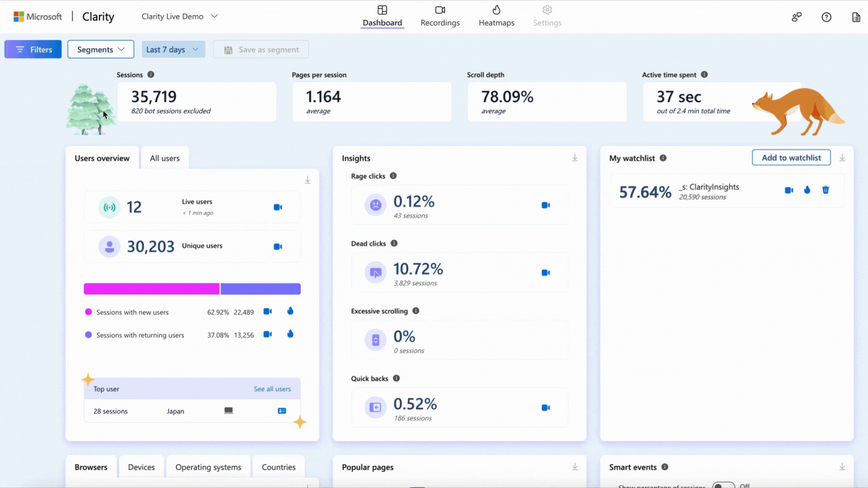Image resolution: width=868 pixels, height=488 pixels.
Task: Open the Help icon in header
Action: click(x=826, y=17)
